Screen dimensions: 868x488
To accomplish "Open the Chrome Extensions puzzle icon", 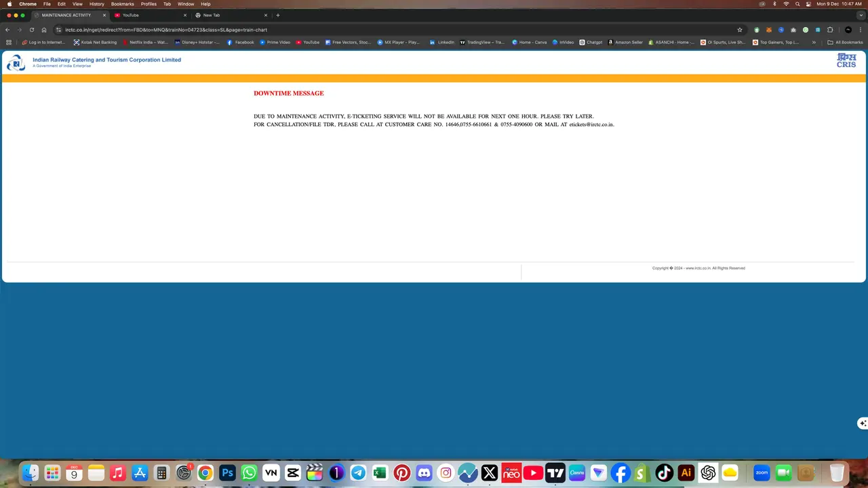I will click(x=830, y=30).
